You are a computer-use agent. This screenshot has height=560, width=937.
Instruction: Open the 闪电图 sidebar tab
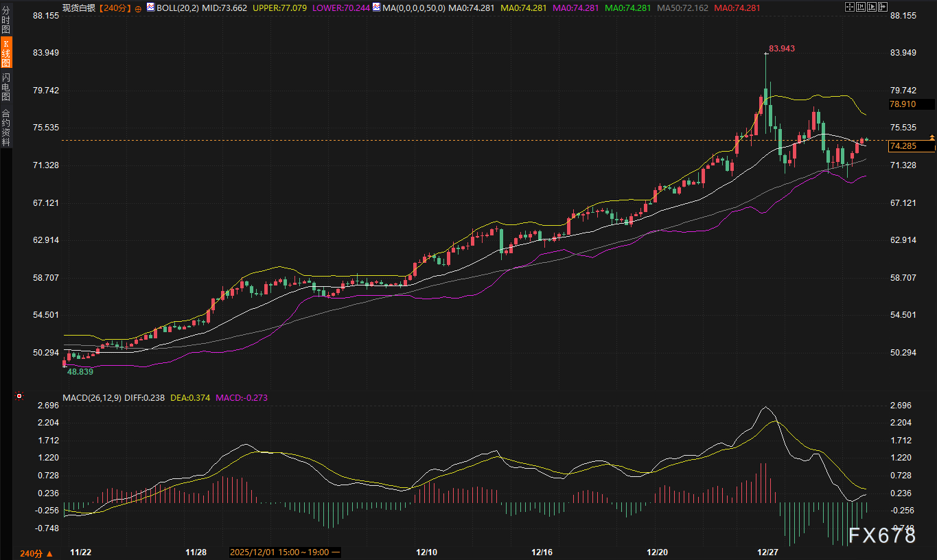tap(6, 88)
